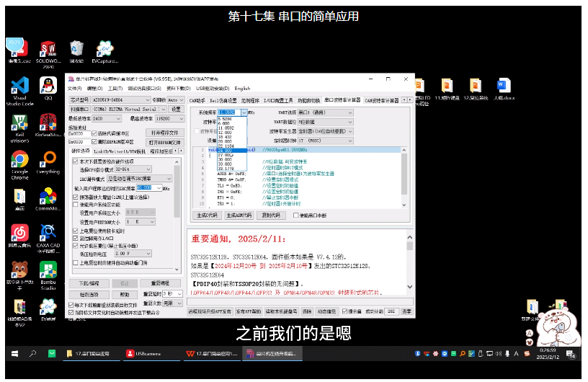Screen dimensions: 588x382
Task: Switch to the WPS 17.串口简单应用 taskbar item
Action: (x=213, y=353)
